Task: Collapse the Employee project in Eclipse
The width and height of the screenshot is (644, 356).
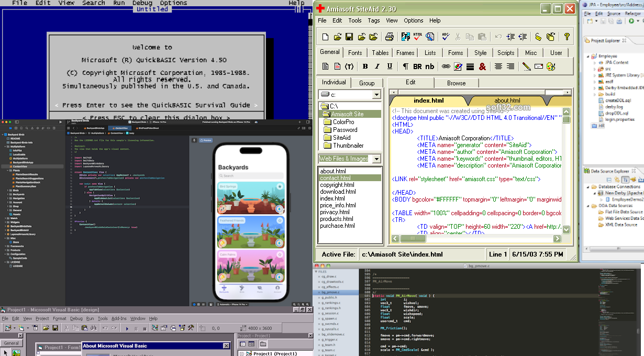Action: (x=589, y=56)
